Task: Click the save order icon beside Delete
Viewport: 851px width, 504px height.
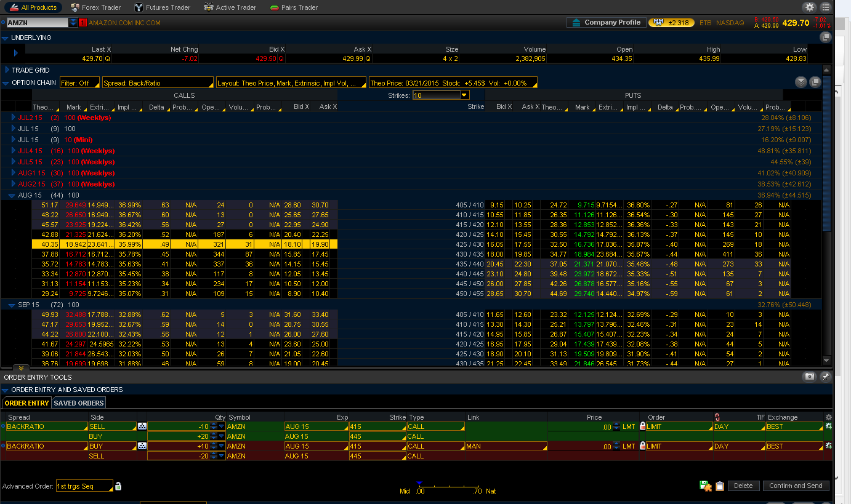Action: 706,486
